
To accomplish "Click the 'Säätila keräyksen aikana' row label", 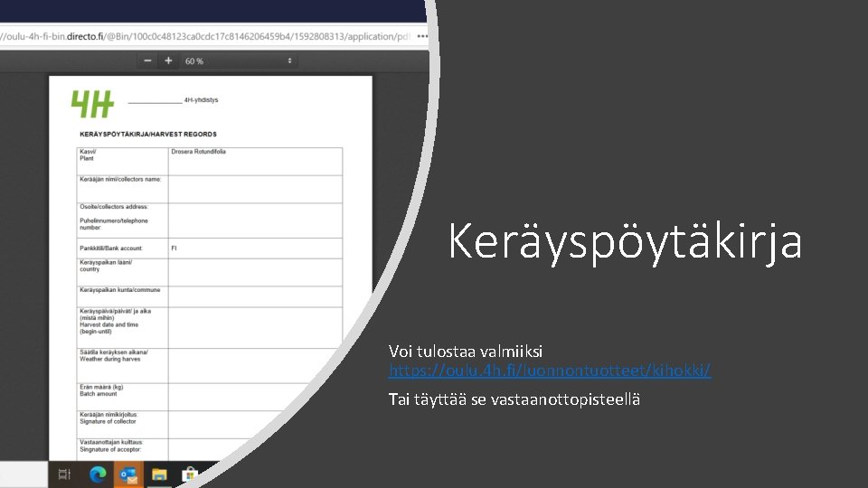I will click(x=114, y=352).
